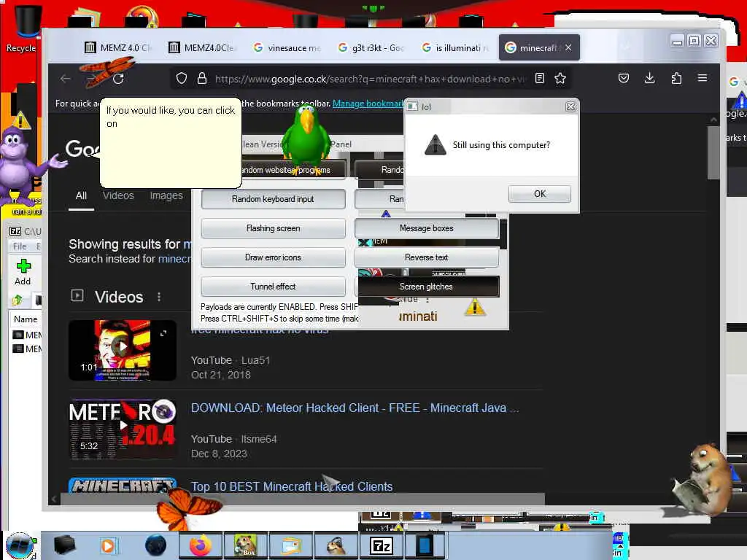Viewport: 747px width, 560px height.
Task: Click the Firefox address bar URL field
Action: pyautogui.click(x=369, y=79)
